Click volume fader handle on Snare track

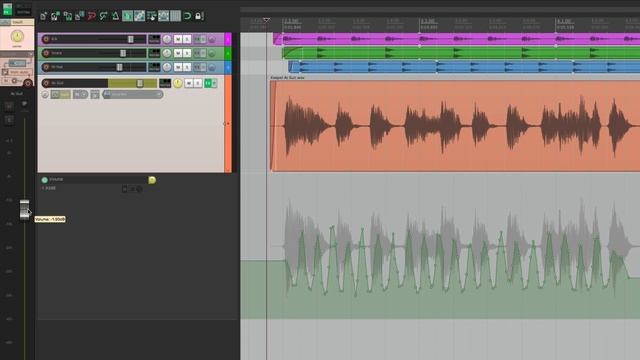coord(123,53)
